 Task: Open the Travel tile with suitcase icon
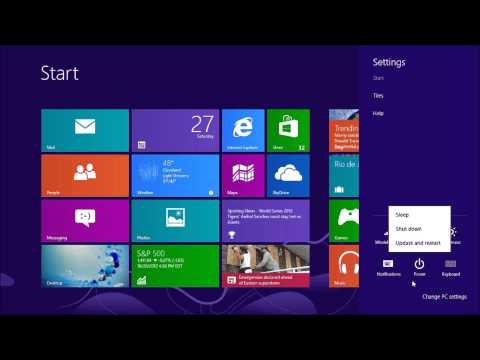[344, 176]
